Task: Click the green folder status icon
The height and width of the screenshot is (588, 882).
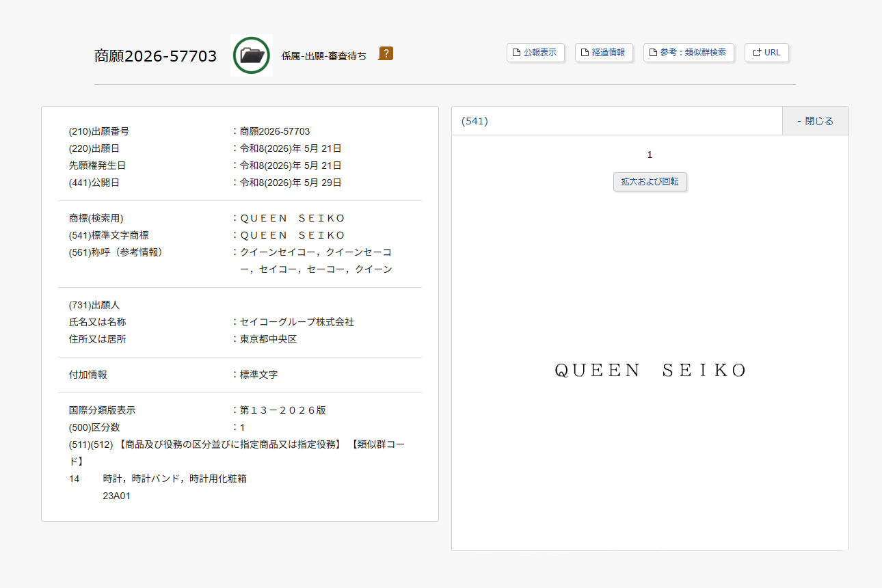Action: click(252, 55)
